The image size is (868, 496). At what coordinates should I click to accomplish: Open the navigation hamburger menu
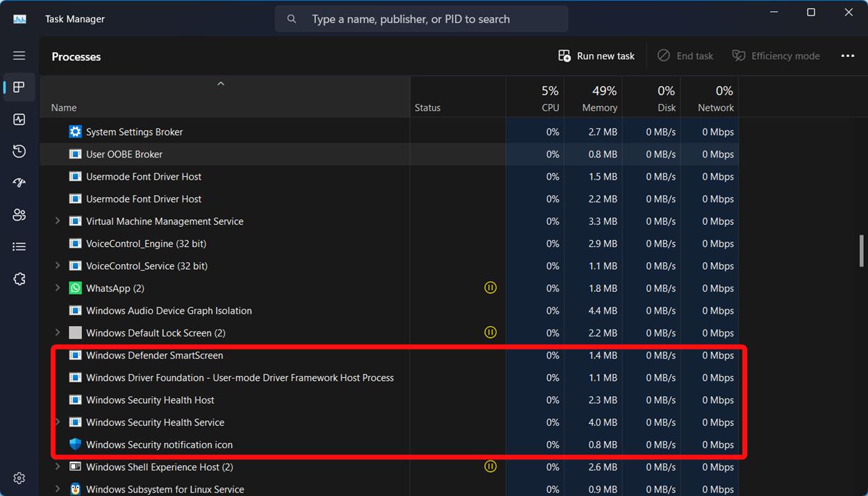[x=19, y=55]
